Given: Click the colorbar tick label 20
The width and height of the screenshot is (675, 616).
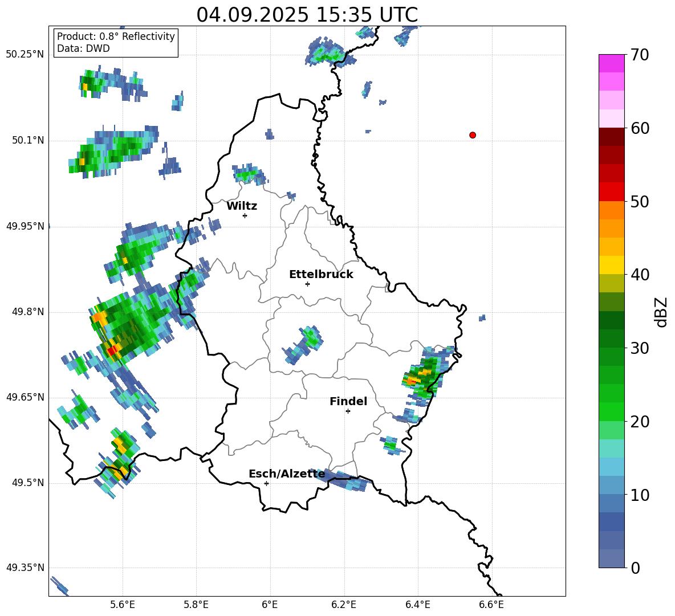Looking at the screenshot, I should 640,422.
